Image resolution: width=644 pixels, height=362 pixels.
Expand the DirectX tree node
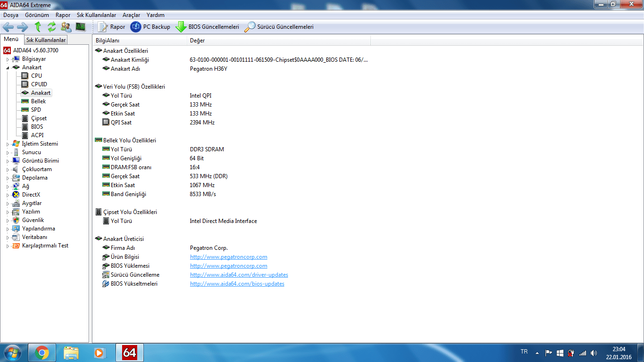tap(8, 195)
